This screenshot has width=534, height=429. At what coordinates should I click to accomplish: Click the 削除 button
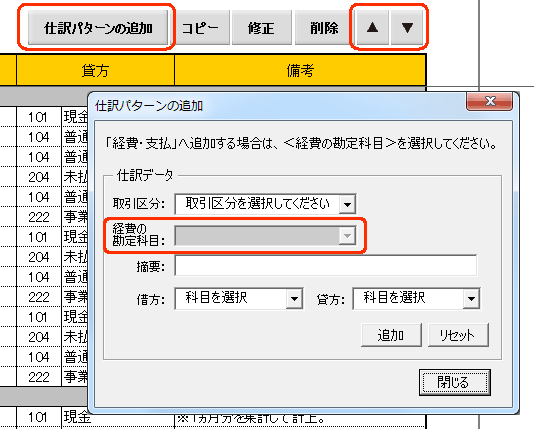click(324, 28)
